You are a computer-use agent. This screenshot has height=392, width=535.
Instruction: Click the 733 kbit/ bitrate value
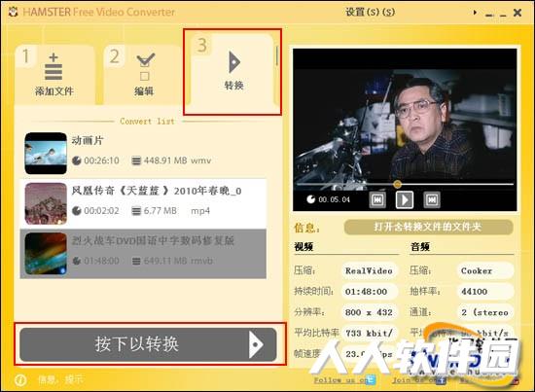(x=370, y=333)
